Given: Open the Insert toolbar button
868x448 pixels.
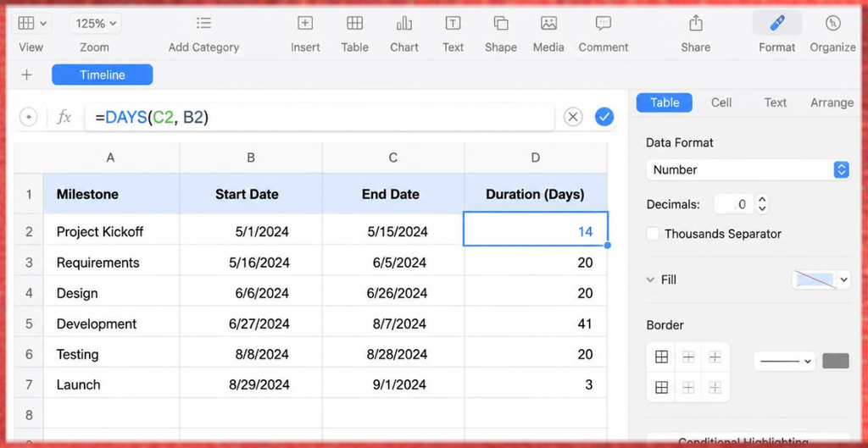Looking at the screenshot, I should pyautogui.click(x=305, y=23).
